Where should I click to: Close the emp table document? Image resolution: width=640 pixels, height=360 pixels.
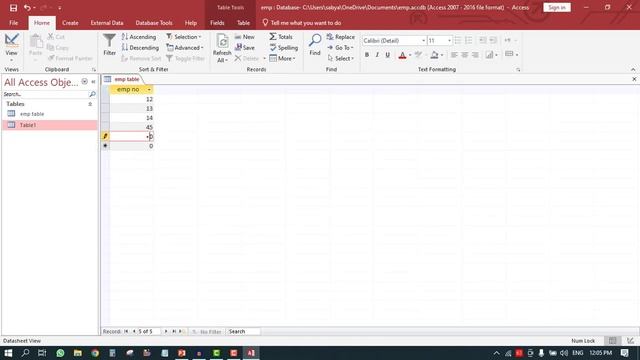634,79
